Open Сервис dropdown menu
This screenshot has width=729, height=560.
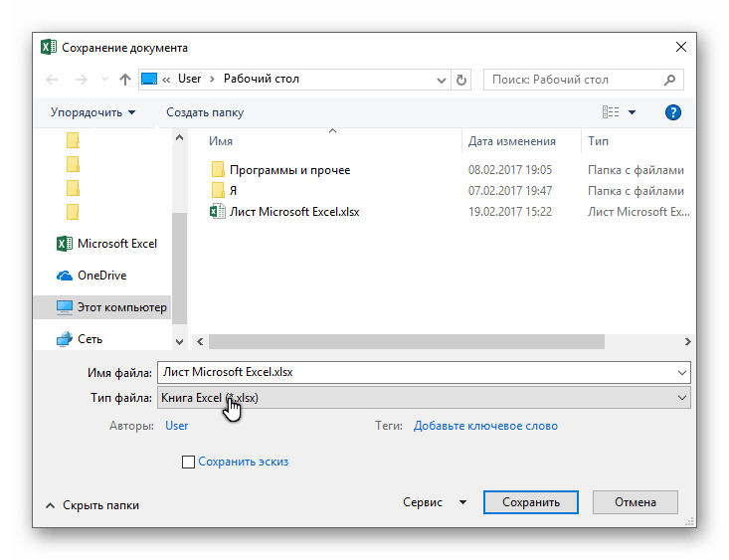click(435, 502)
